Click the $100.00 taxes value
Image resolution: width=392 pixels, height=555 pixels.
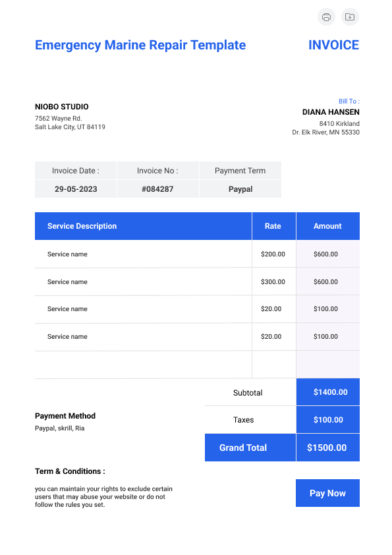coord(328,420)
